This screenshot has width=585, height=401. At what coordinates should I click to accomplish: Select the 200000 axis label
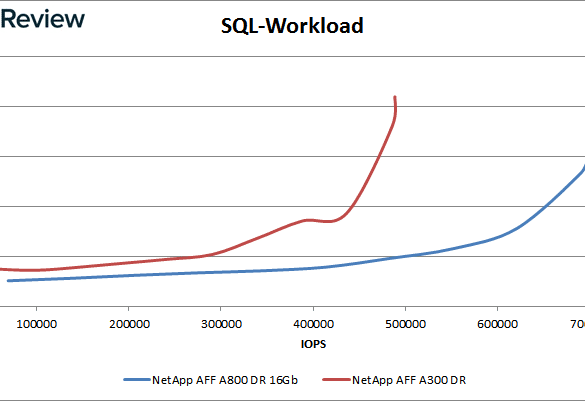[x=129, y=324]
